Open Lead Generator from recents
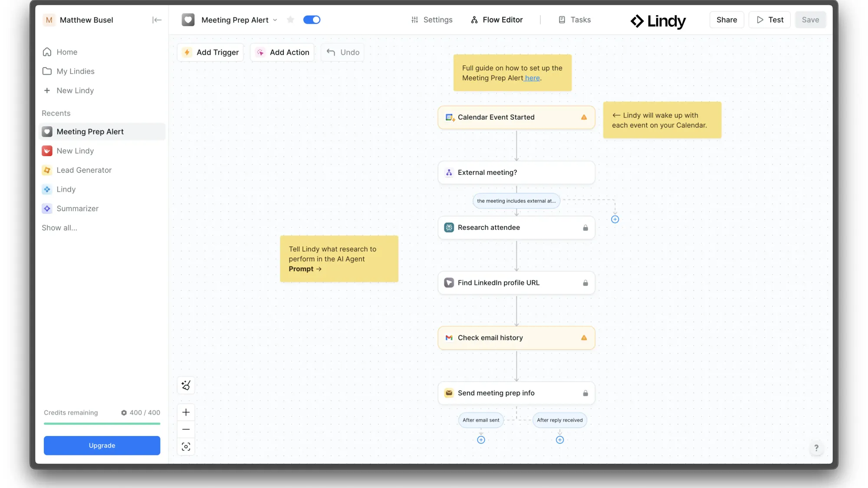Viewport: 868px width, 488px height. [84, 170]
